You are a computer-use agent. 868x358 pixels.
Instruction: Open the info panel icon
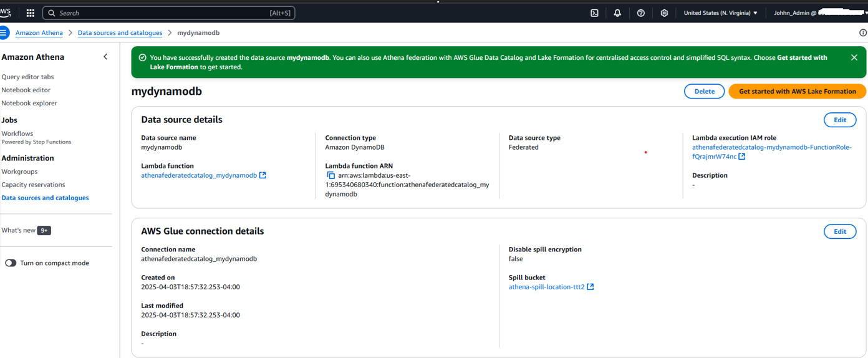[x=863, y=33]
